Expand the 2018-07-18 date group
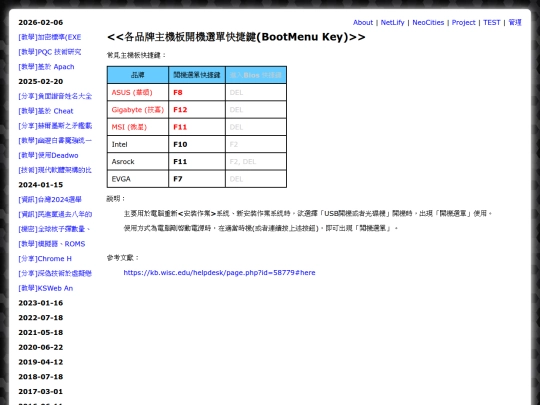Image resolution: width=540 pixels, height=405 pixels. [x=41, y=377]
